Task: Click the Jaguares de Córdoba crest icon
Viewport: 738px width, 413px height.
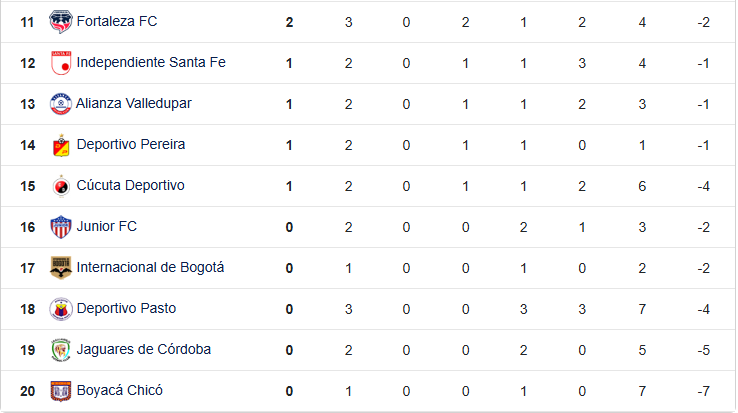Action: (61, 349)
